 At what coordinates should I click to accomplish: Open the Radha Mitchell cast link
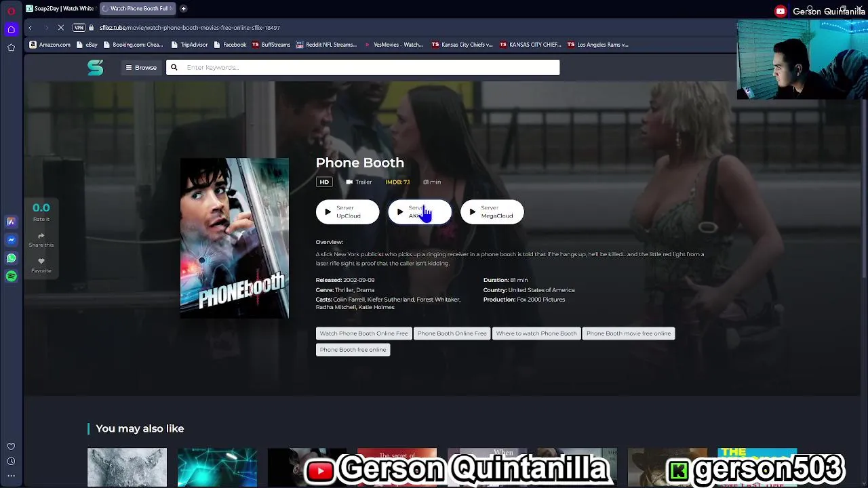tap(335, 308)
